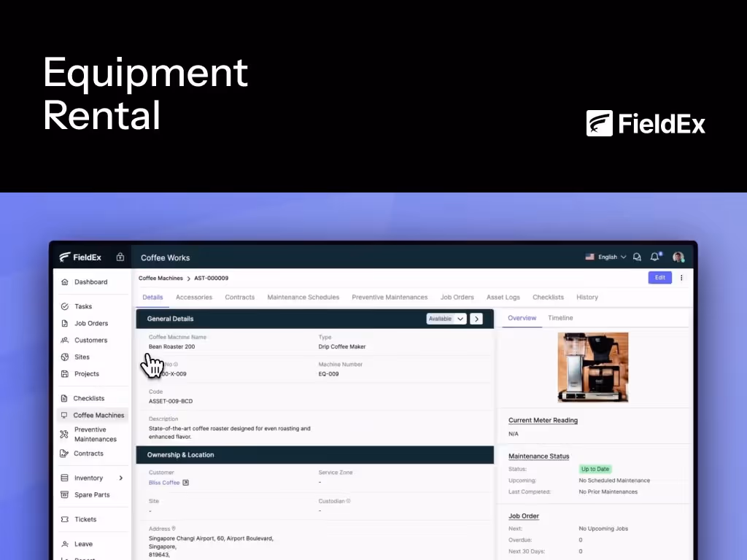Click the Coffee Works workspace title

pos(165,257)
